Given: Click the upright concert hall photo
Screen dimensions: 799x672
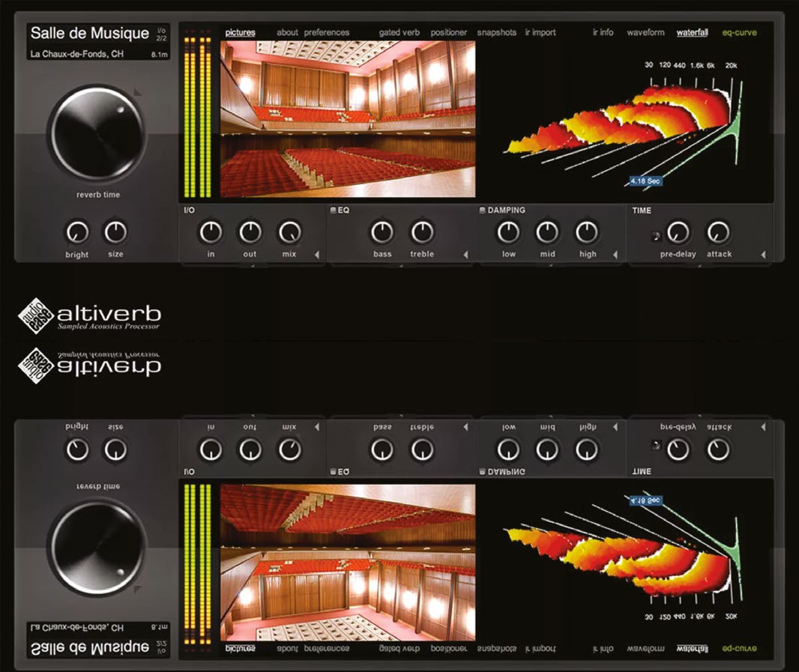Looking at the screenshot, I should (348, 119).
